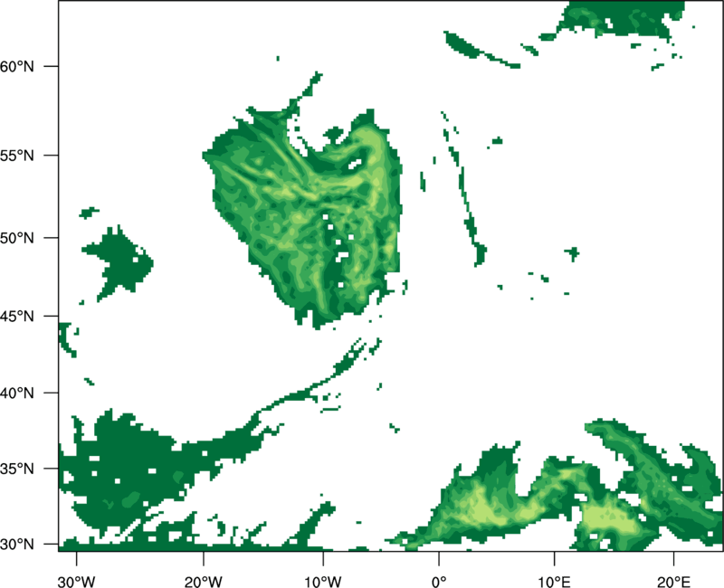Click the 10°W longitude label
This screenshot has width=724, height=588.
click(323, 582)
